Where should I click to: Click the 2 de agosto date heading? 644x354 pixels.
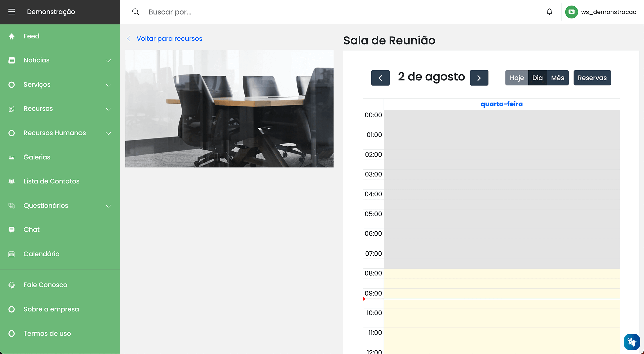(x=431, y=77)
